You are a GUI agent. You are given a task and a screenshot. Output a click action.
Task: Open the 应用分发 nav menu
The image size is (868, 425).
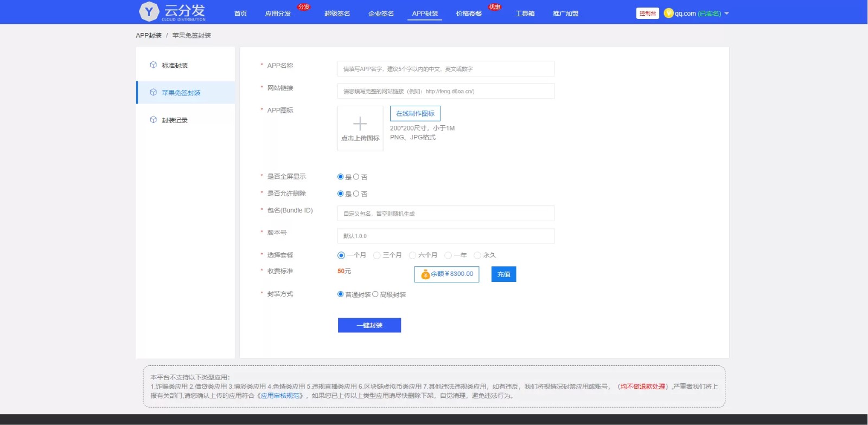pos(278,14)
